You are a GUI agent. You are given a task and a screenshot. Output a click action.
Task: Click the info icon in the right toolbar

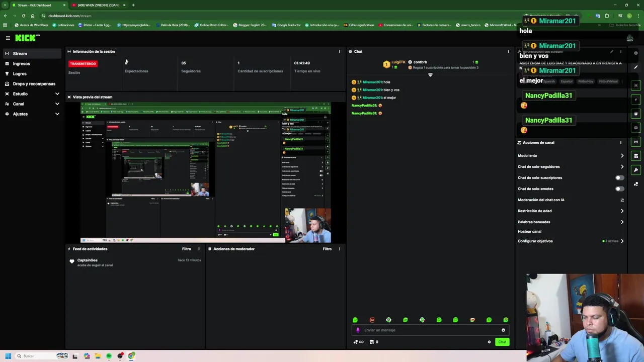pyautogui.click(x=636, y=53)
